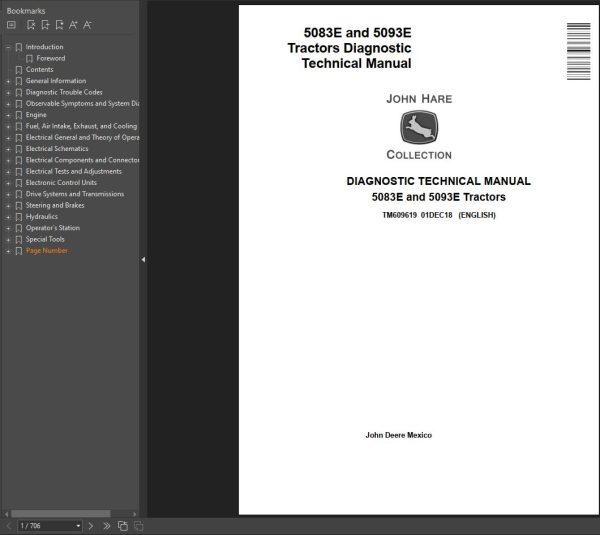Click the 'TM609619 01DEC18 (ENGLISH)' text

pos(439,215)
